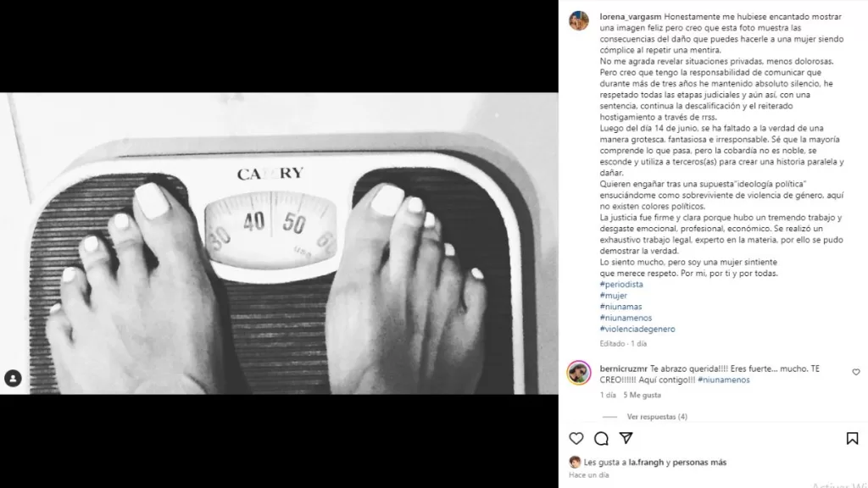Open bernicruzmr username link

pyautogui.click(x=623, y=369)
